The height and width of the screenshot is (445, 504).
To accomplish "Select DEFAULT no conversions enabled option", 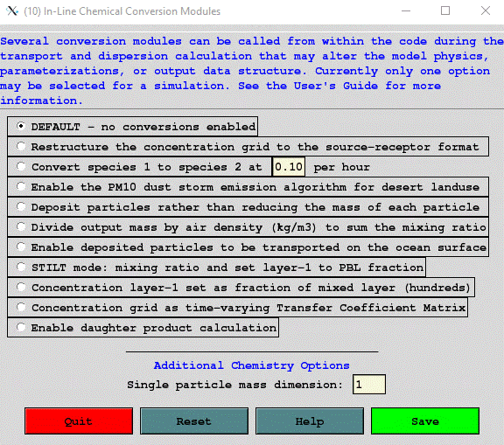I will pos(132,127).
